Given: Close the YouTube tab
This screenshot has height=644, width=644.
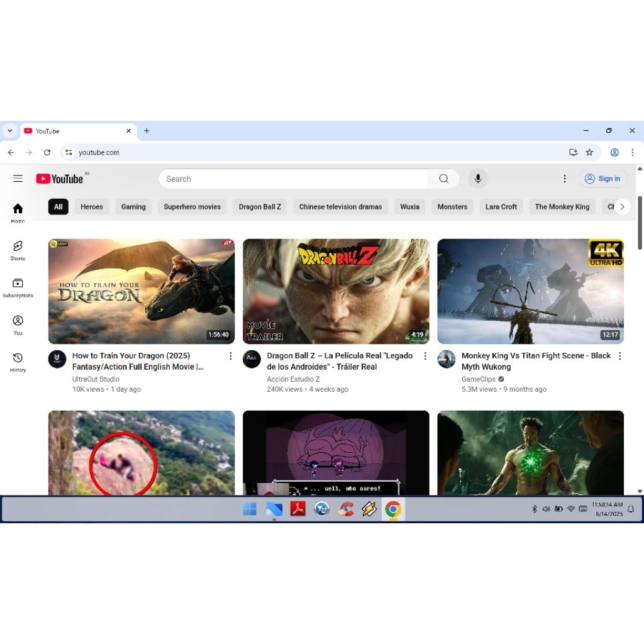Looking at the screenshot, I should coord(128,131).
